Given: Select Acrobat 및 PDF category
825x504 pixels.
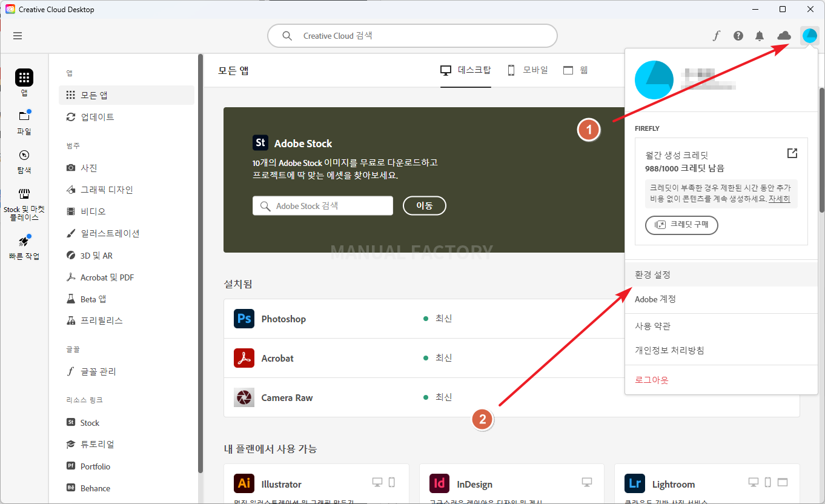Looking at the screenshot, I should click(x=127, y=277).
